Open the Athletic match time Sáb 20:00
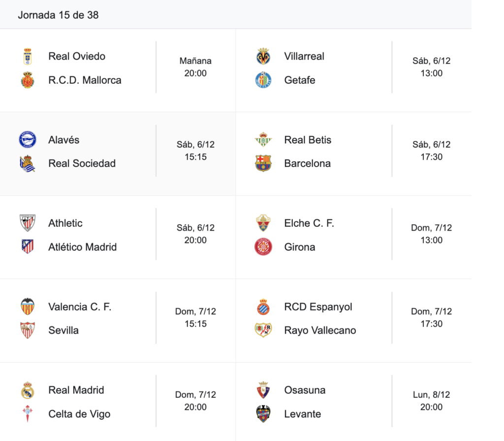Image resolution: width=504 pixels, height=441 pixels. tap(195, 234)
